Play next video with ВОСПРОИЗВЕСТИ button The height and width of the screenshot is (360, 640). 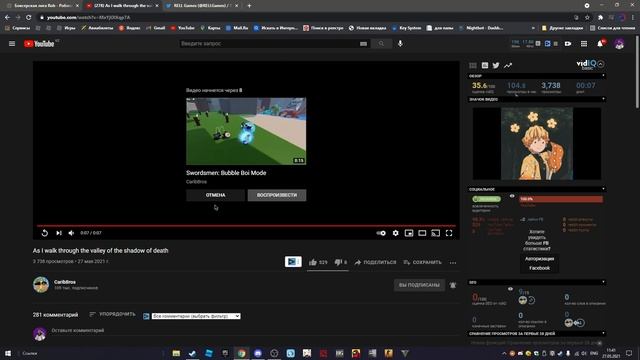pos(277,195)
